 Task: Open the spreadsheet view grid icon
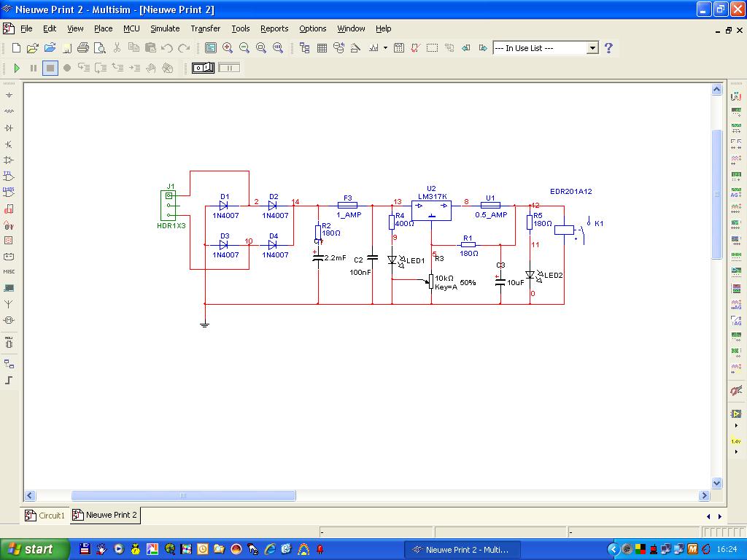pos(322,48)
